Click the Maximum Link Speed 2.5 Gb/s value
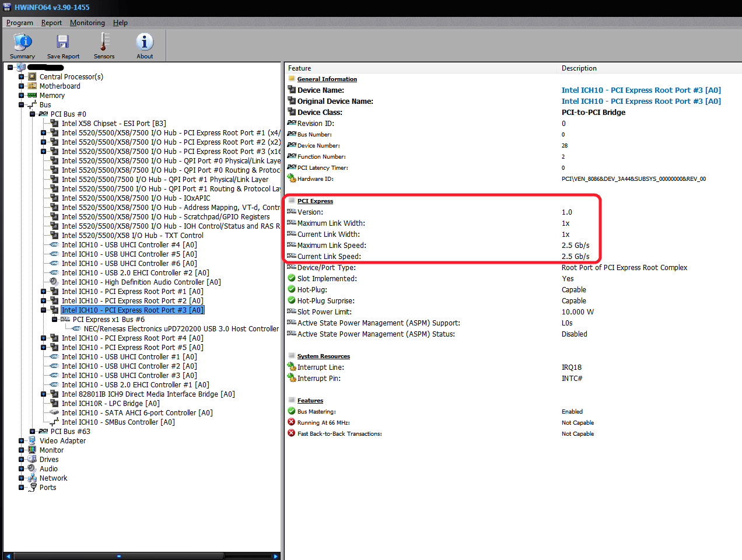 point(575,245)
